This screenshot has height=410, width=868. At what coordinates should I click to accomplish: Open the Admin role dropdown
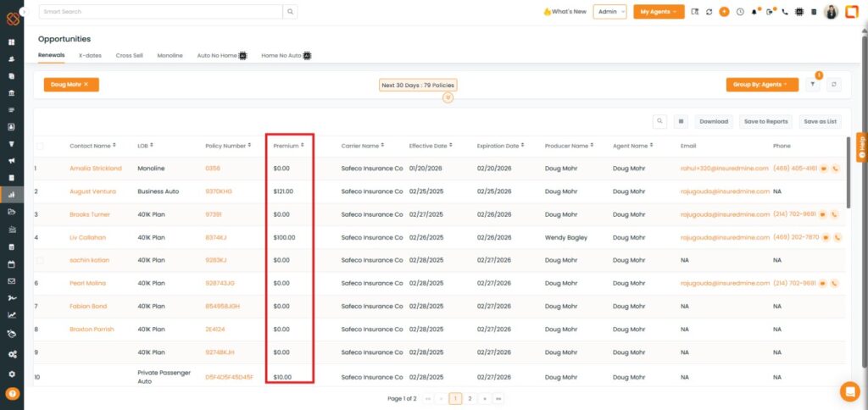(x=609, y=12)
